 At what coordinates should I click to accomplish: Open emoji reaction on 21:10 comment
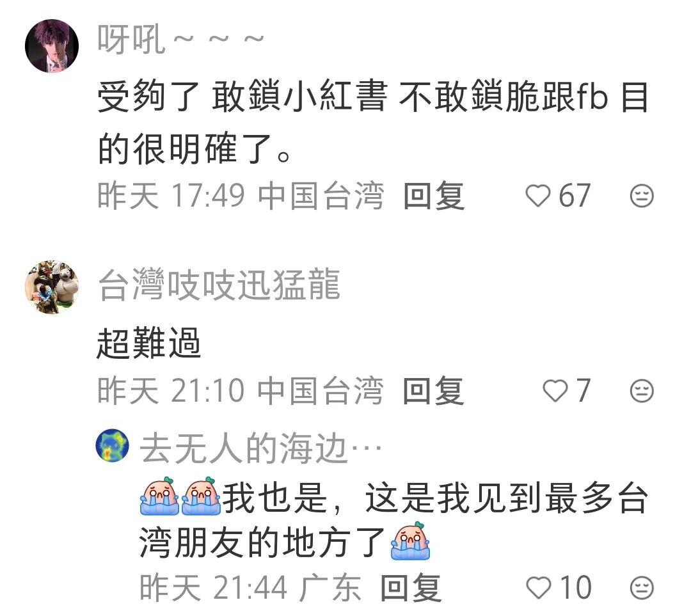pyautogui.click(x=642, y=391)
